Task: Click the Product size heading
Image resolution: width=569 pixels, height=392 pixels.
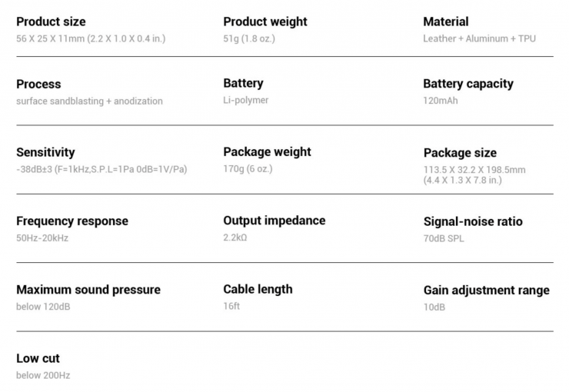Action: click(51, 22)
